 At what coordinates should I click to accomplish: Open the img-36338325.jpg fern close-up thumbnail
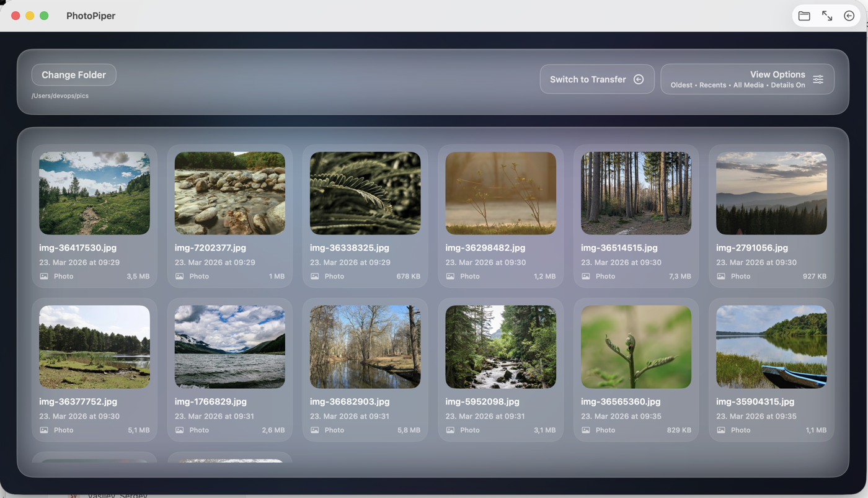tap(365, 193)
